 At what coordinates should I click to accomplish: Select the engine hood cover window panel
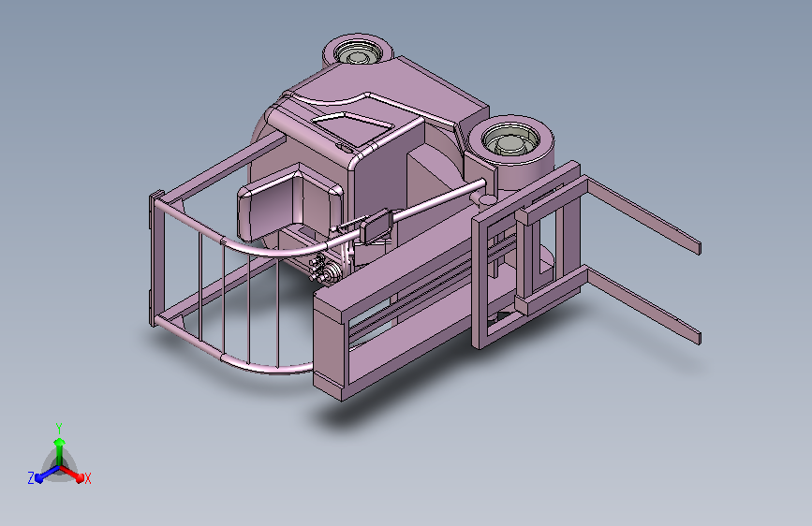click(x=354, y=128)
